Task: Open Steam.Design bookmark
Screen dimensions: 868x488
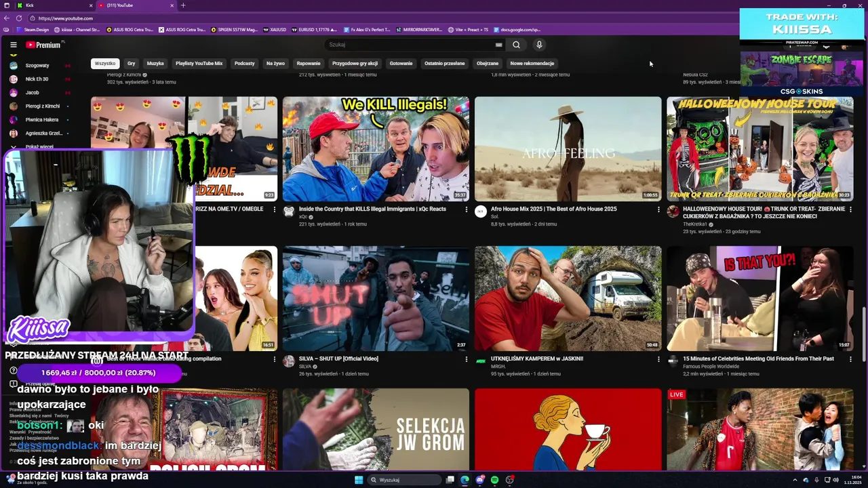Action: click(33, 30)
